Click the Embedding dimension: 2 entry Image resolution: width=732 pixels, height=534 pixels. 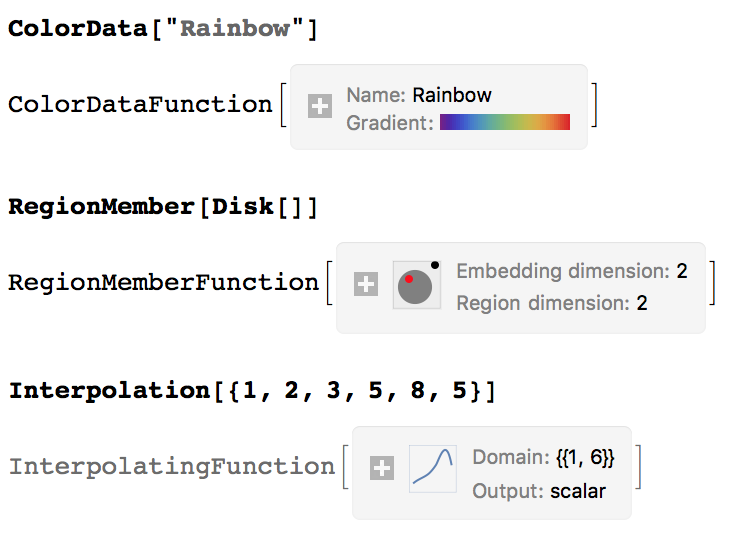tap(571, 271)
